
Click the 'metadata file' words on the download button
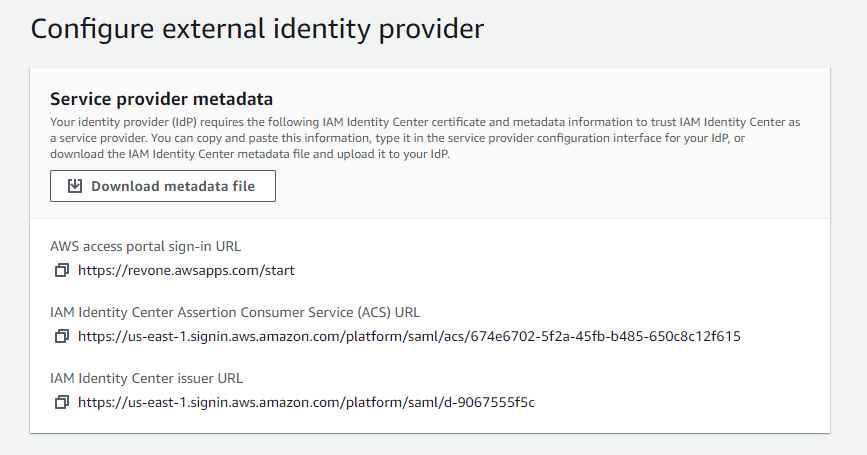[209, 186]
